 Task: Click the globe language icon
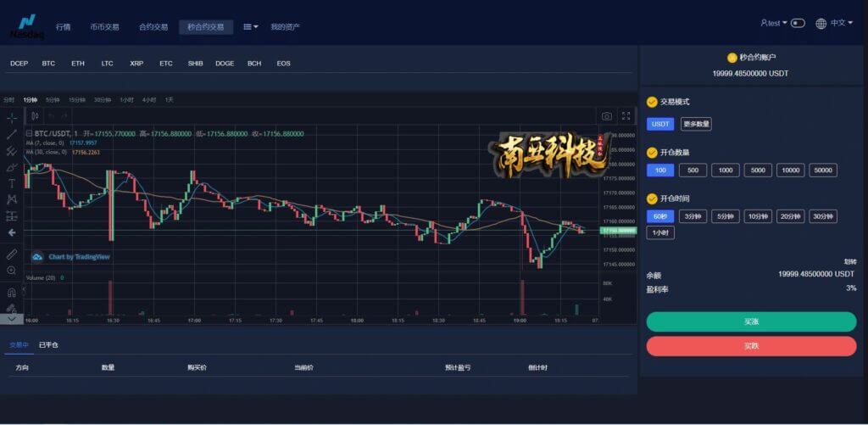(x=821, y=23)
